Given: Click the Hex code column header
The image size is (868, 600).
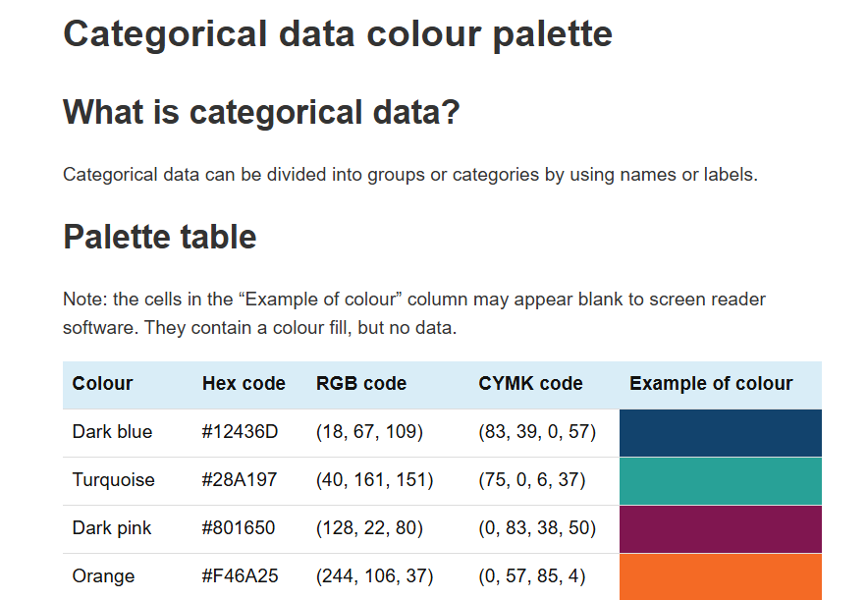Looking at the screenshot, I should point(244,384).
